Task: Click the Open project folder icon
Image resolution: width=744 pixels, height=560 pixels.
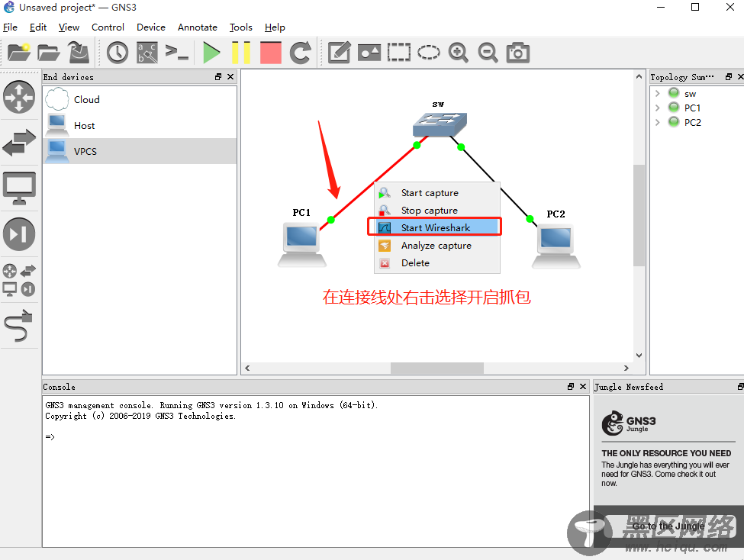Action: 48,52
